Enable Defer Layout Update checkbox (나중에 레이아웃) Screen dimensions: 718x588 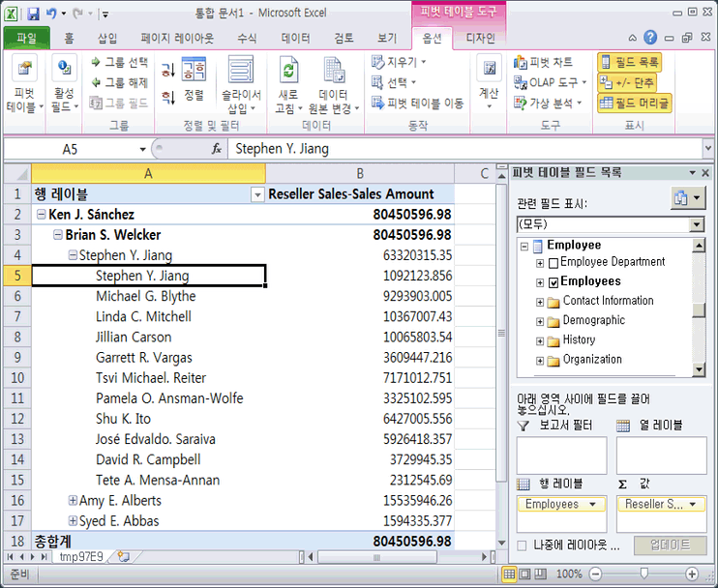[522, 545]
